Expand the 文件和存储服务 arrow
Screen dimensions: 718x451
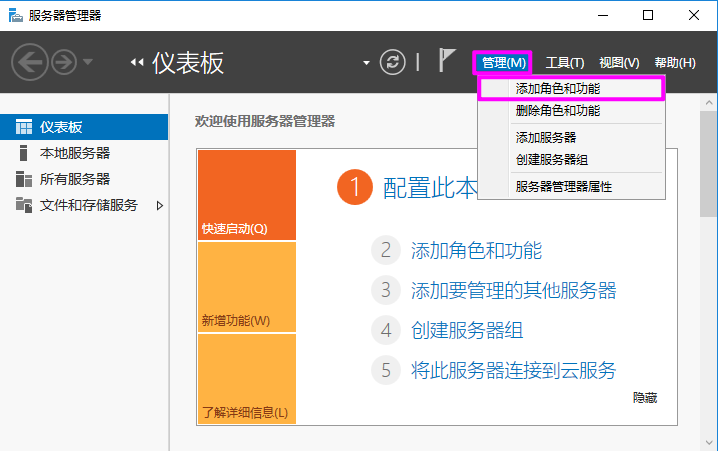pos(159,205)
